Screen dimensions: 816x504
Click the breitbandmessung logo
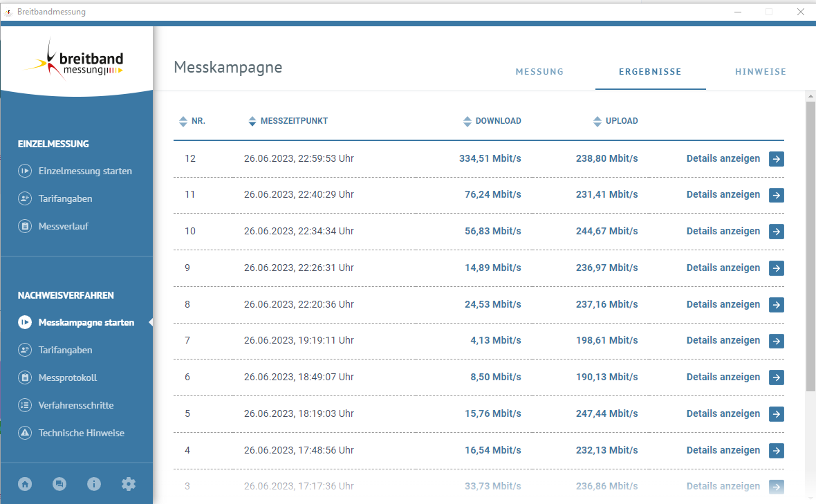click(x=75, y=60)
